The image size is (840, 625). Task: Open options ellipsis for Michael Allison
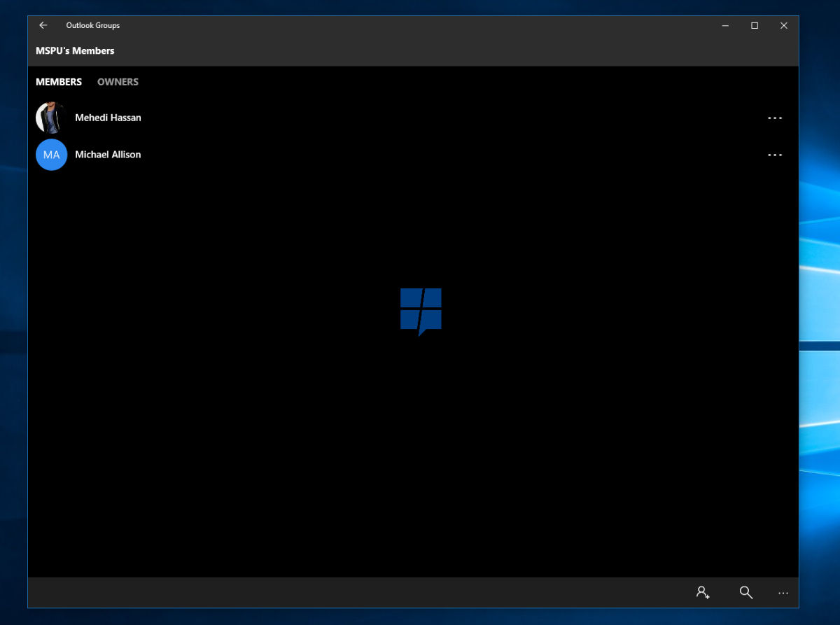(775, 155)
